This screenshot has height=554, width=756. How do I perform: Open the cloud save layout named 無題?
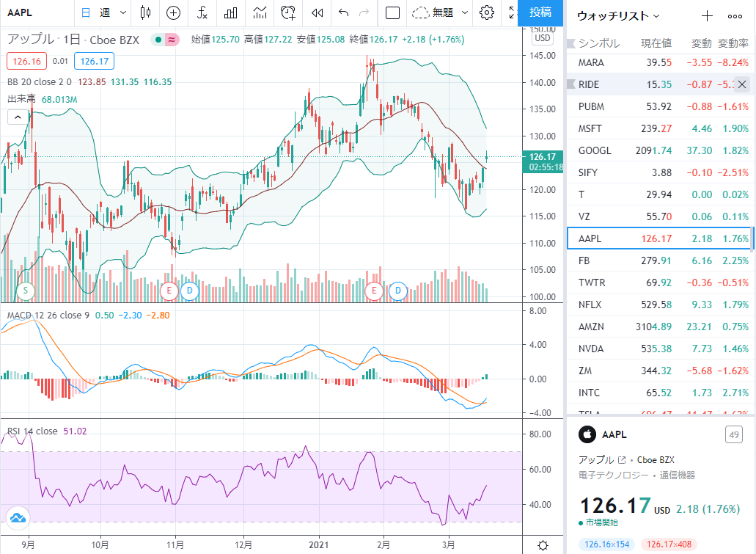pos(433,12)
